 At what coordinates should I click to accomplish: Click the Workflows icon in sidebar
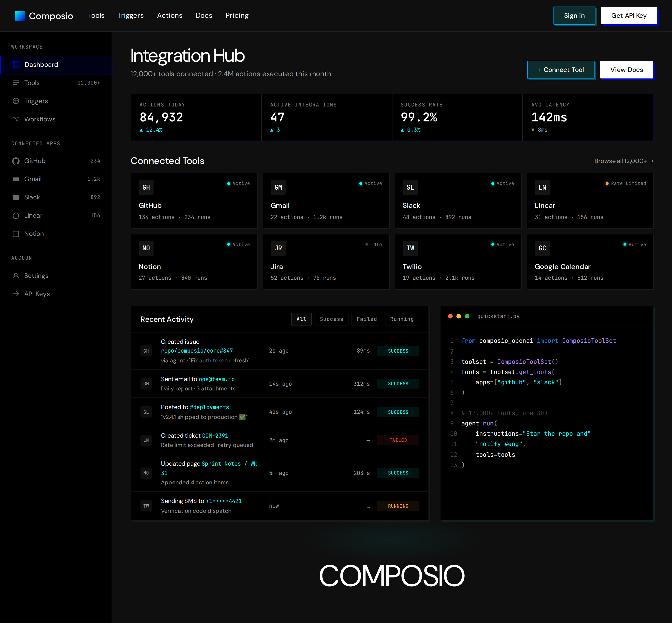[16, 119]
